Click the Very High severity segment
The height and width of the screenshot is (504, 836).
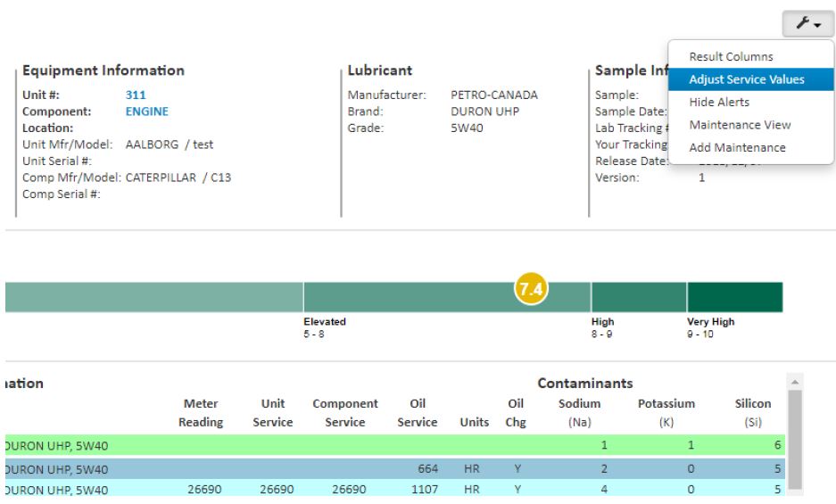[x=733, y=297]
